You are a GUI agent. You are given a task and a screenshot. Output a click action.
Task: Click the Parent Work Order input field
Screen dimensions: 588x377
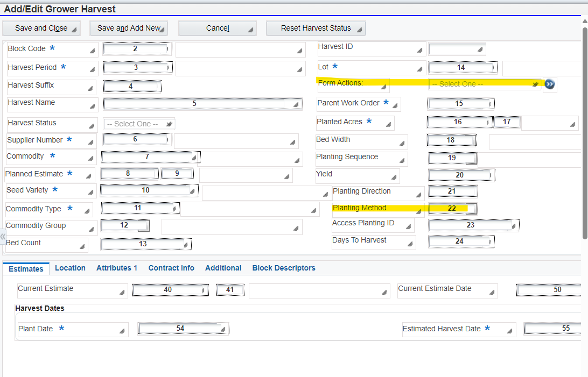coord(461,104)
